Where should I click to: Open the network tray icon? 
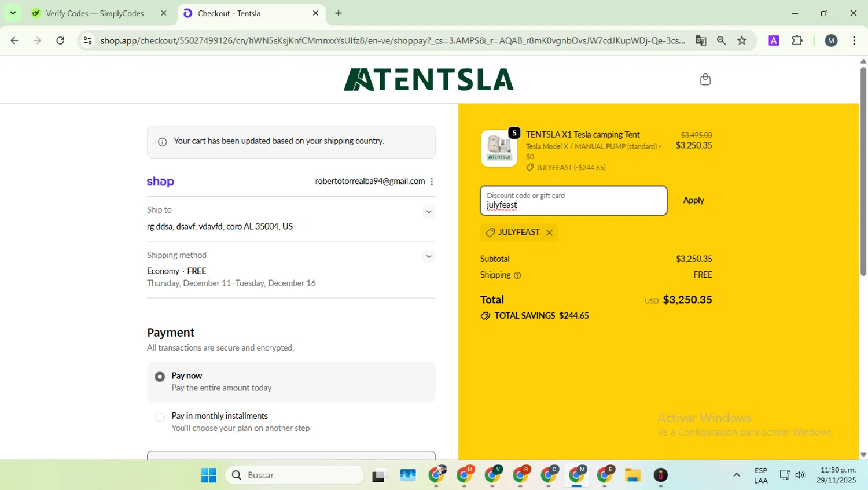click(785, 476)
